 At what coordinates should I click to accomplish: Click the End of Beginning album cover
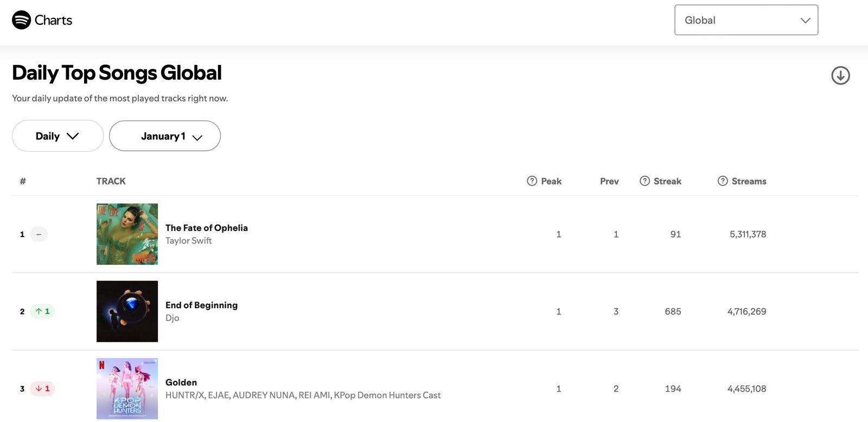click(127, 311)
